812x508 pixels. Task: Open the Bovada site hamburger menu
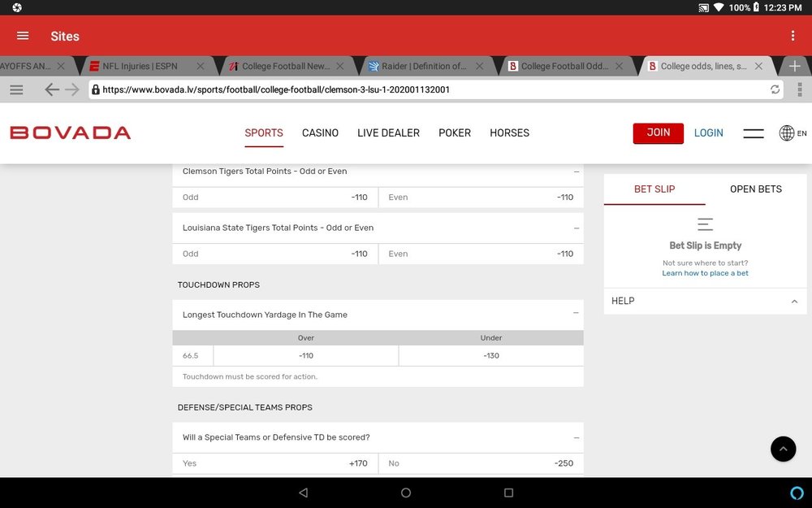[754, 133]
